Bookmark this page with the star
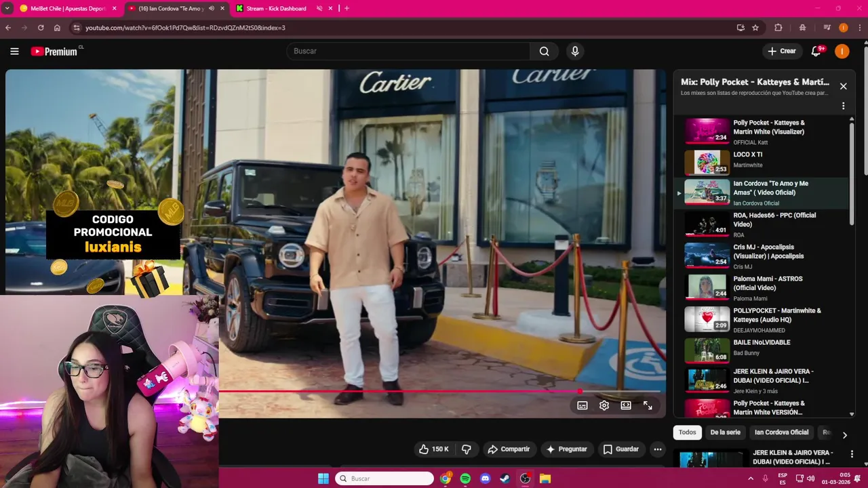 tap(755, 28)
